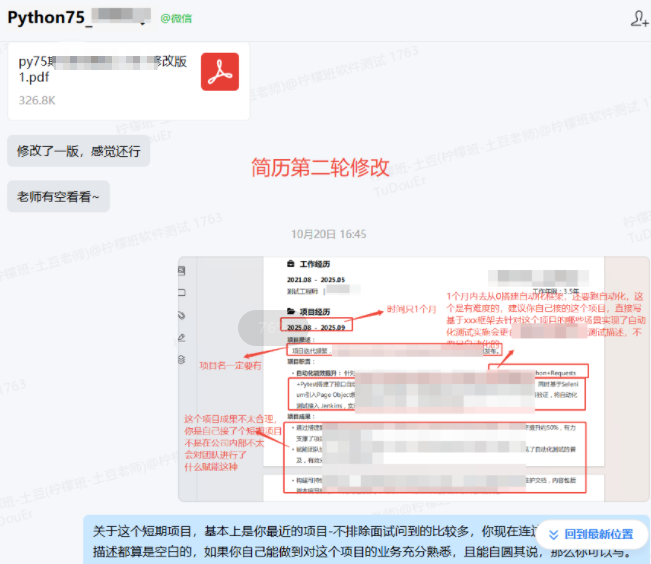Click the layers icon in resume sidebar
The height and width of the screenshot is (564, 651).
pos(182,359)
